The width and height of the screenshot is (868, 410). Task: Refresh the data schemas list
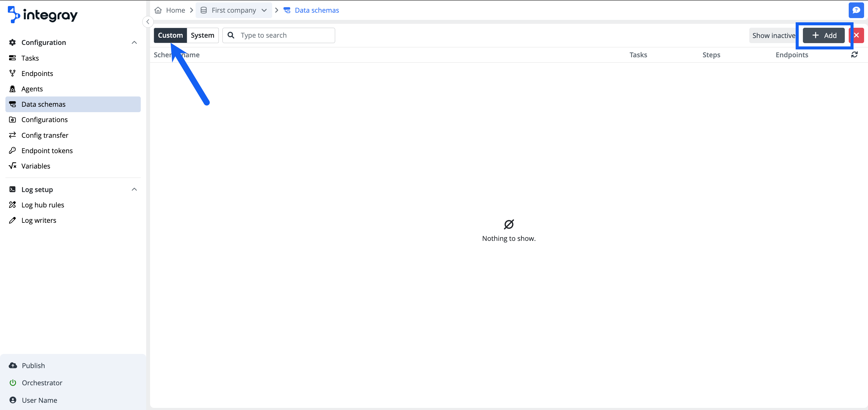point(855,54)
